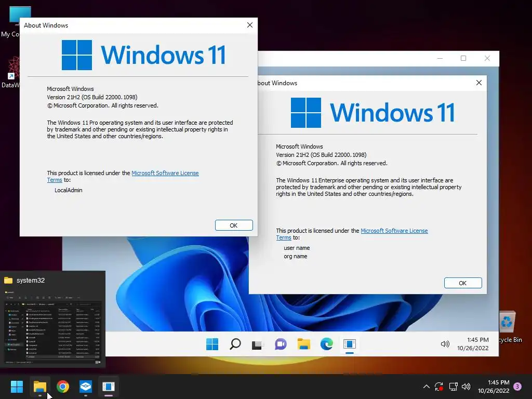This screenshot has width=532, height=399.
Task: Click the 'org name' text
Action: [296, 257]
